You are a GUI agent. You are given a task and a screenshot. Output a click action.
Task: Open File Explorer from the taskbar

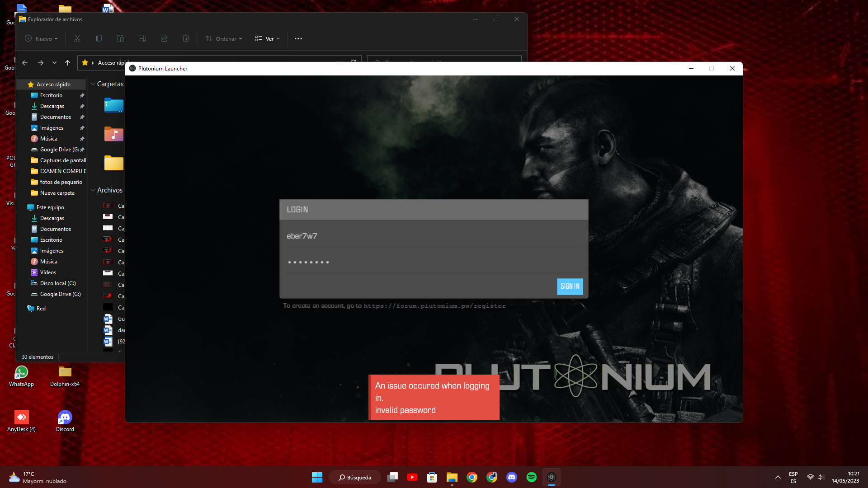452,477
